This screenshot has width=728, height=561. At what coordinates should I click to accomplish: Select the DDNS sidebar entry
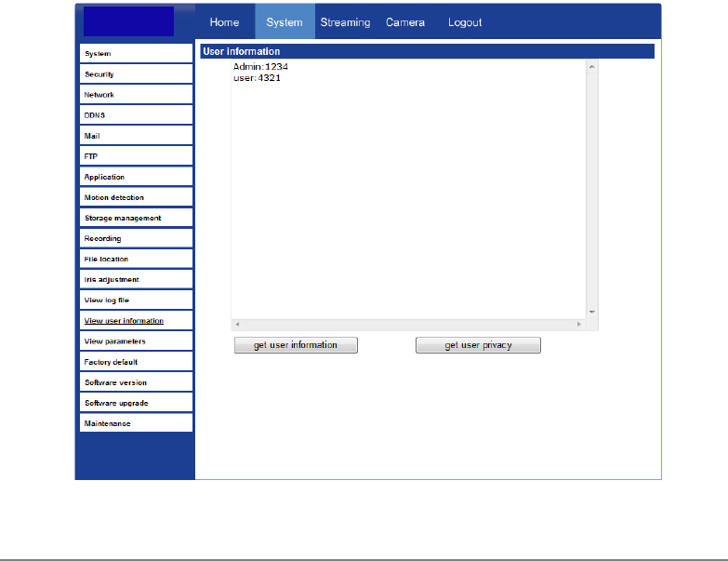coord(136,115)
